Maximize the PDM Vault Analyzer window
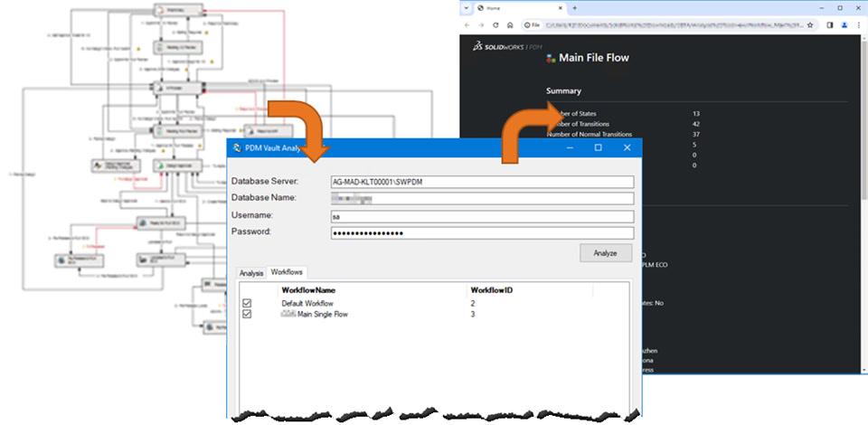 598,147
